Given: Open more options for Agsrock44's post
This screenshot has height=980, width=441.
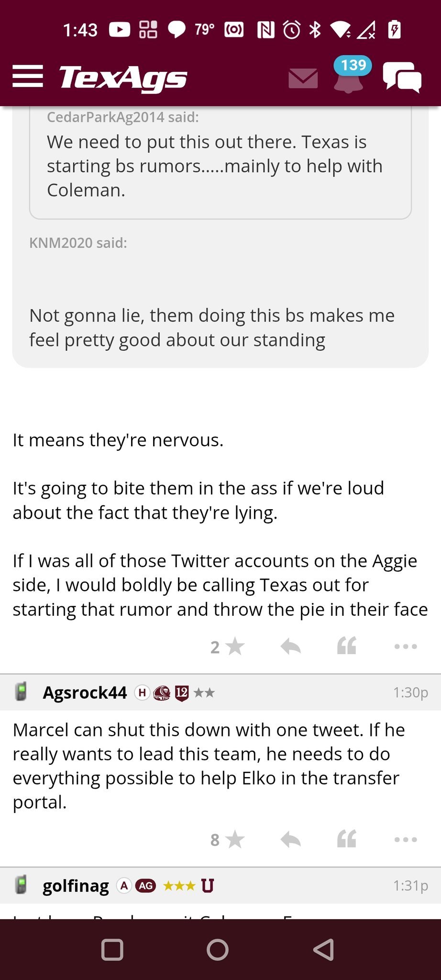Looking at the screenshot, I should [406, 840].
